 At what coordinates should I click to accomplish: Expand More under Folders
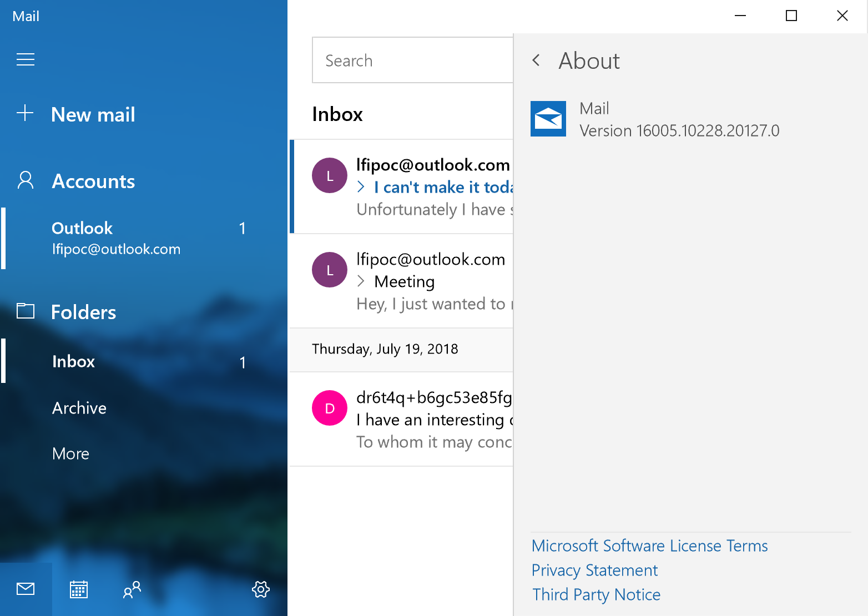point(70,453)
